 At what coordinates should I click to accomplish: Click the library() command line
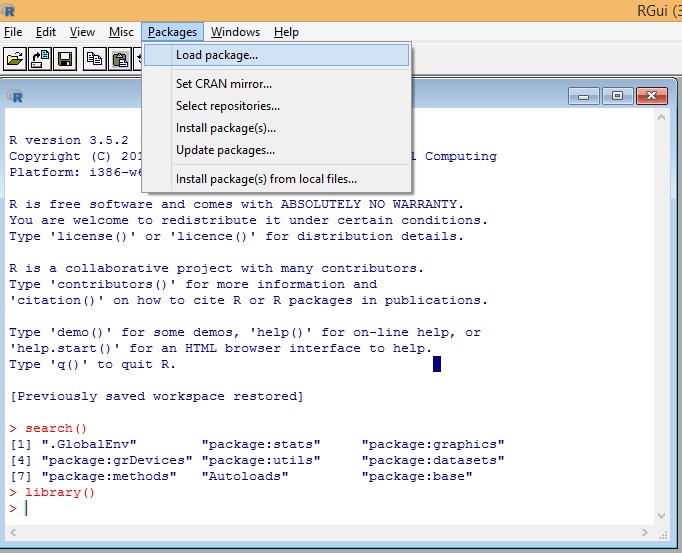point(52,492)
